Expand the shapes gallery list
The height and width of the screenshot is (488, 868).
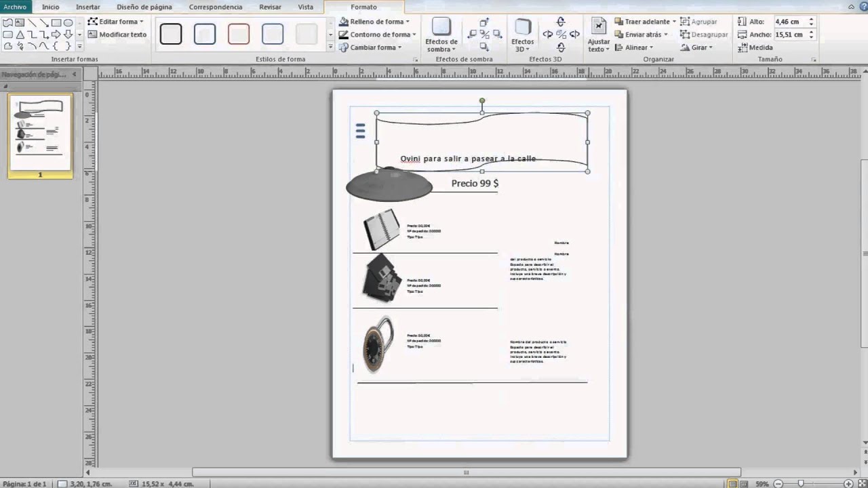point(79,47)
